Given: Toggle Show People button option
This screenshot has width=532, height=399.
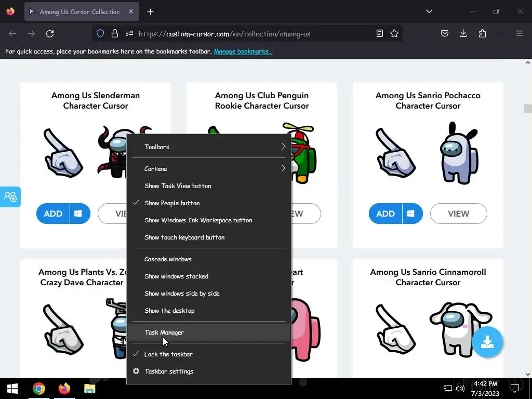Looking at the screenshot, I should (x=209, y=203).
